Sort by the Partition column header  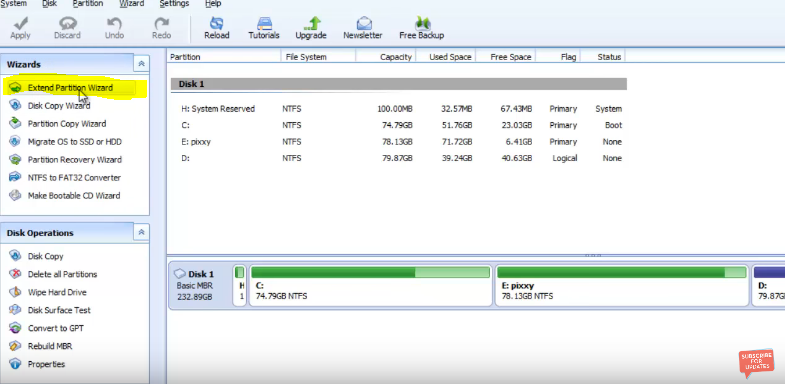224,57
